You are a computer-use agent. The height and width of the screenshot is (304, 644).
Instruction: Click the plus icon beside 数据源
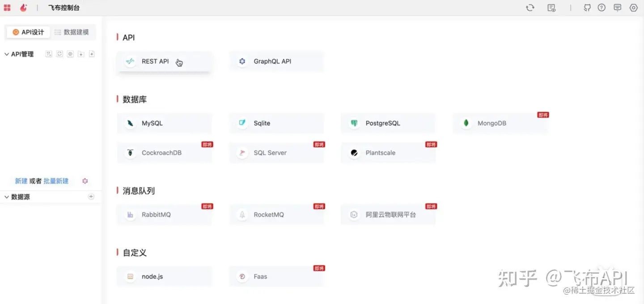pos(91,197)
